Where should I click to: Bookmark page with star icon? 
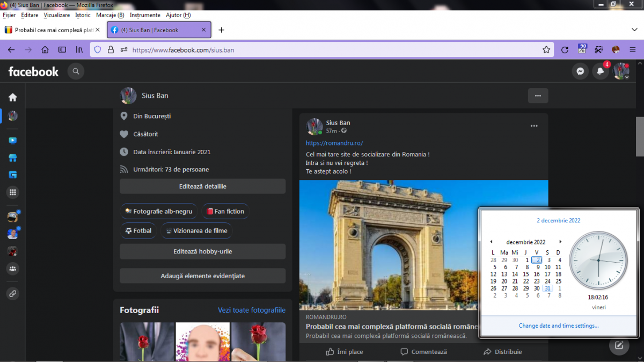[546, 50]
